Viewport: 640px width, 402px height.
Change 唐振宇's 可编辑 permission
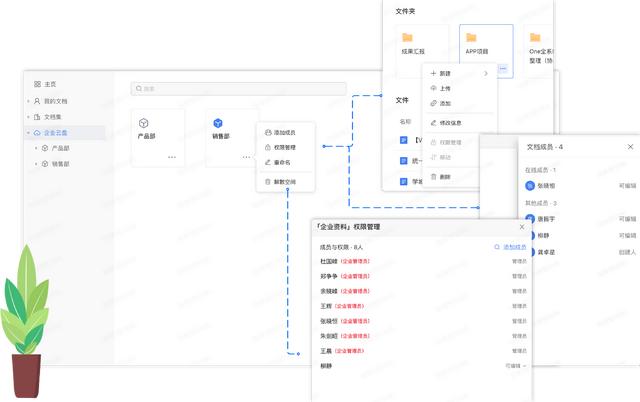tap(627, 219)
